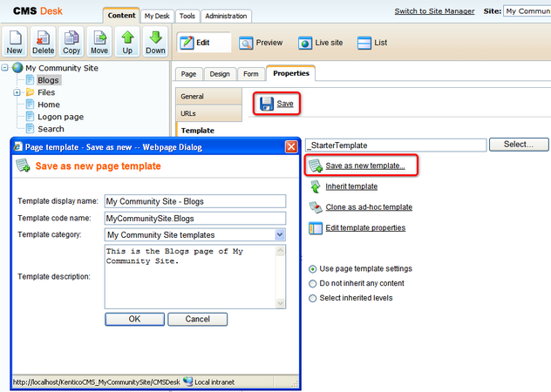Move document Up with green arrow
This screenshot has width=551, height=392.
pyautogui.click(x=127, y=41)
